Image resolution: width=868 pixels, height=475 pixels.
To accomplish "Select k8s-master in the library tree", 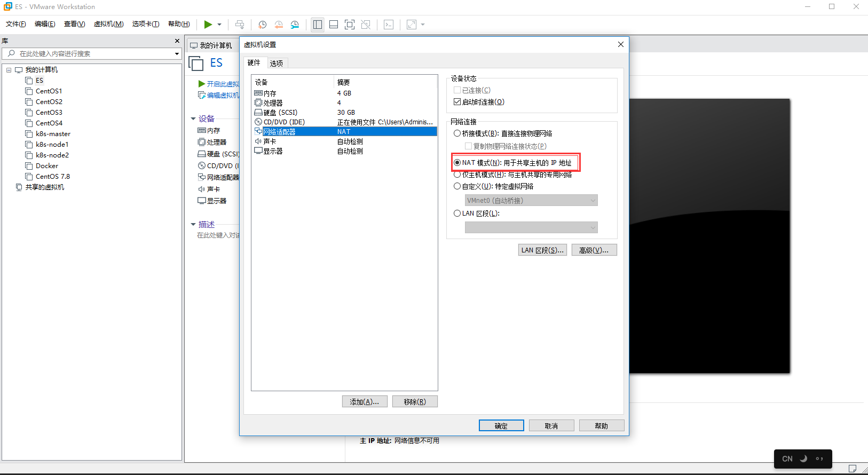I will pyautogui.click(x=53, y=134).
